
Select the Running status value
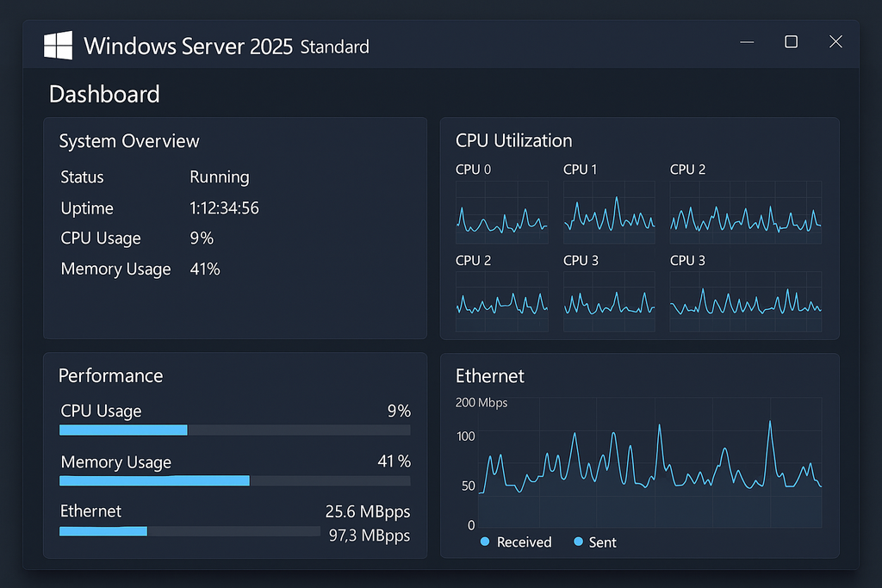[219, 177]
